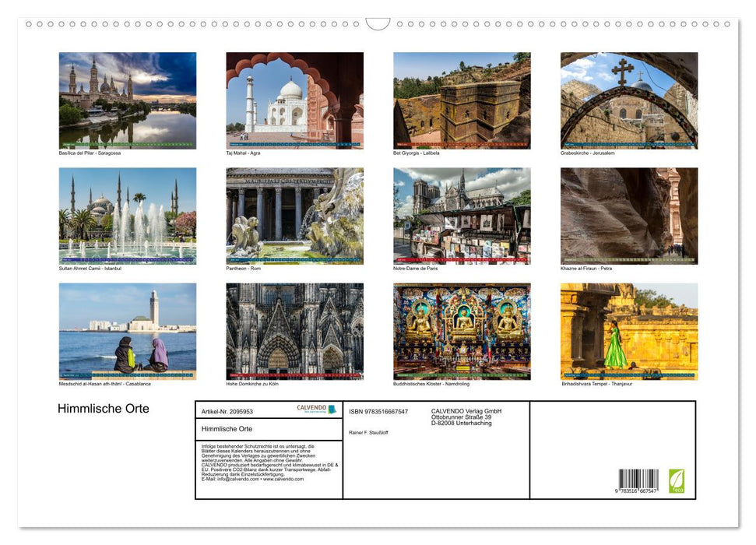Click the www.calvendo.com link
Viewport: 756px width, 545px height.
click(x=285, y=478)
